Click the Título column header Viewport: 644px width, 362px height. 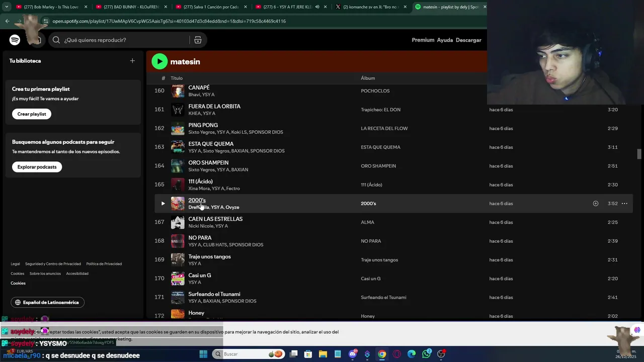pos(177,78)
